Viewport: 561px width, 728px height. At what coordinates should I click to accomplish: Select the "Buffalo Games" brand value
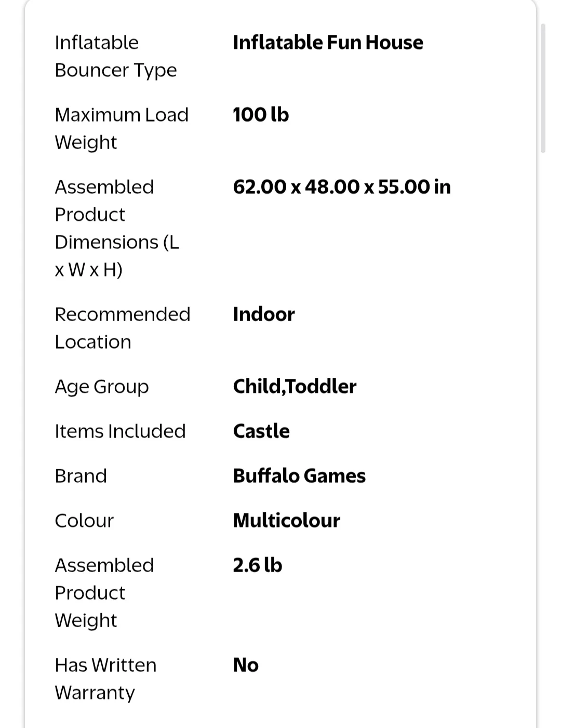(299, 476)
